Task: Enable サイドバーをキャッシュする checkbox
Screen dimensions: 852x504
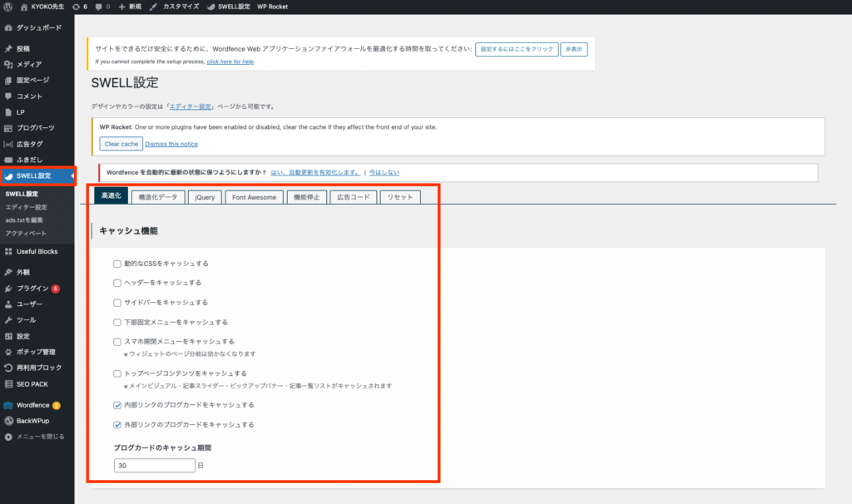Action: click(116, 303)
